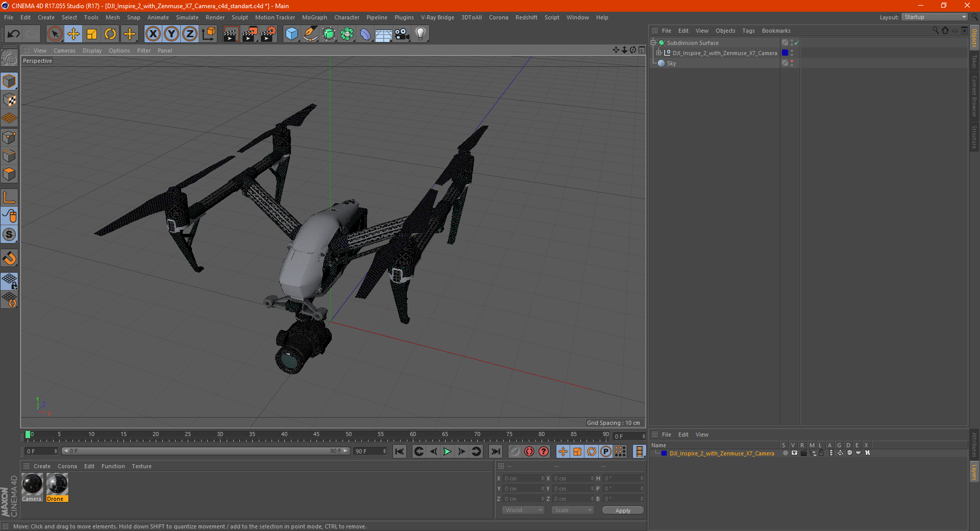The image size is (980, 531).
Task: Open viewport Display menu
Action: [92, 51]
